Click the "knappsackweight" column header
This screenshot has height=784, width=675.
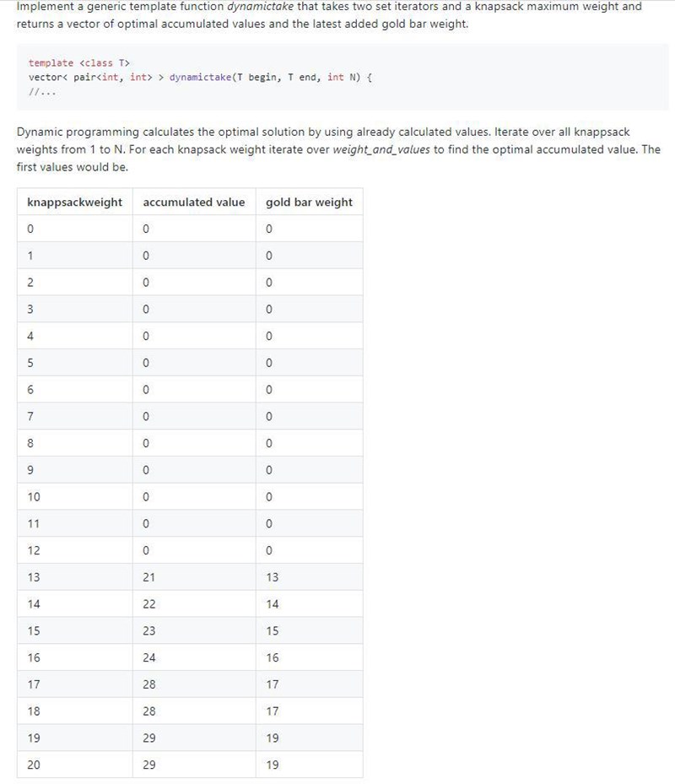tap(74, 202)
